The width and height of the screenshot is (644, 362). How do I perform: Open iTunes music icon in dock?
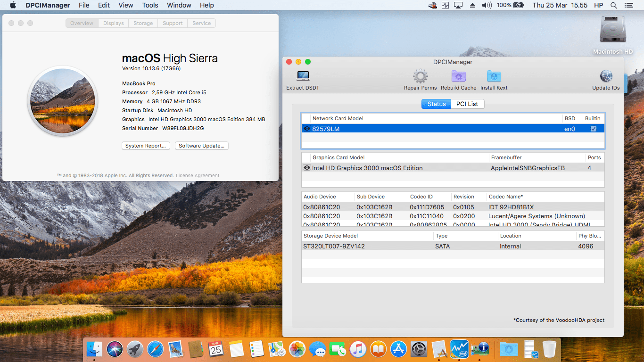click(358, 349)
